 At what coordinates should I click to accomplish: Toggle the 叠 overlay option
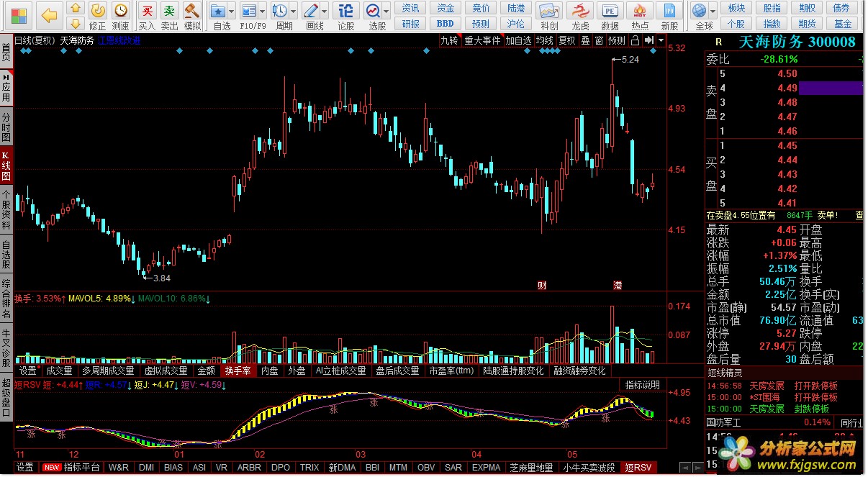(x=585, y=40)
